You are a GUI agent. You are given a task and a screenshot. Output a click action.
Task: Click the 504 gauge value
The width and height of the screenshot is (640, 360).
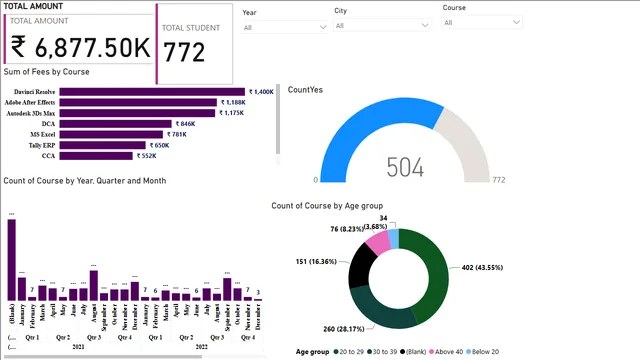coord(405,167)
